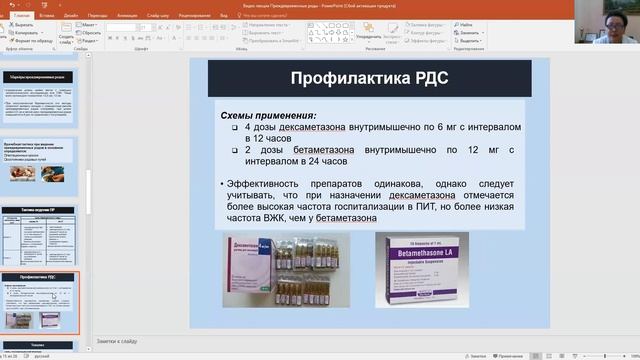Click the slide panel vertical scrollbar thumb
The image size is (640, 360).
coord(88,192)
